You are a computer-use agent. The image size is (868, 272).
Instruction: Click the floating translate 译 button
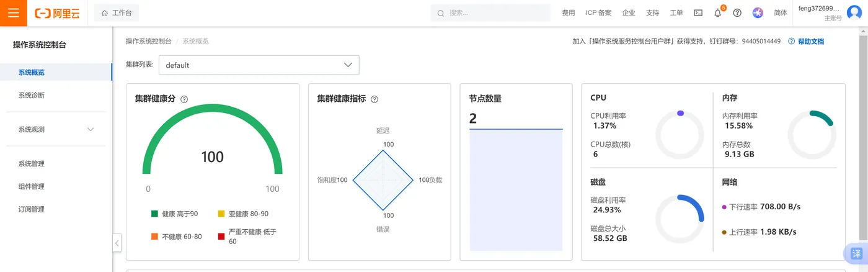(x=856, y=253)
